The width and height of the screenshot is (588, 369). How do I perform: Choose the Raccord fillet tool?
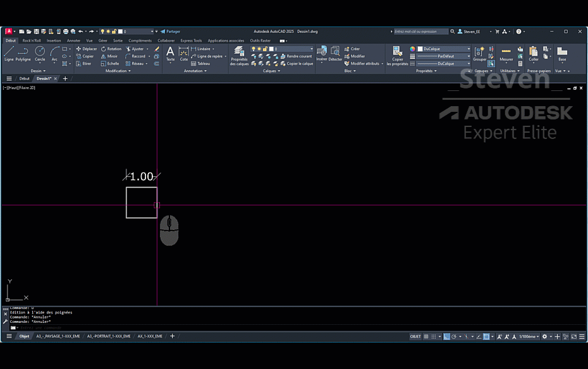coord(135,56)
